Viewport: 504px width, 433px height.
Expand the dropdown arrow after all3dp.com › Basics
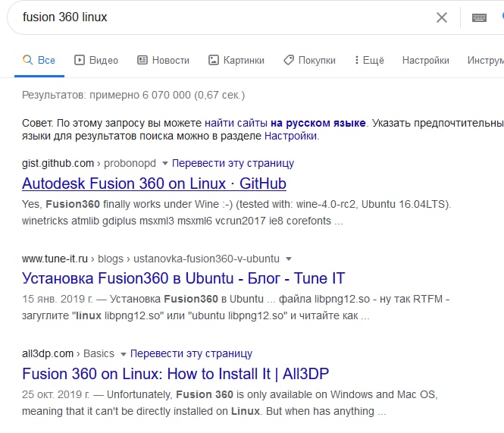point(123,354)
